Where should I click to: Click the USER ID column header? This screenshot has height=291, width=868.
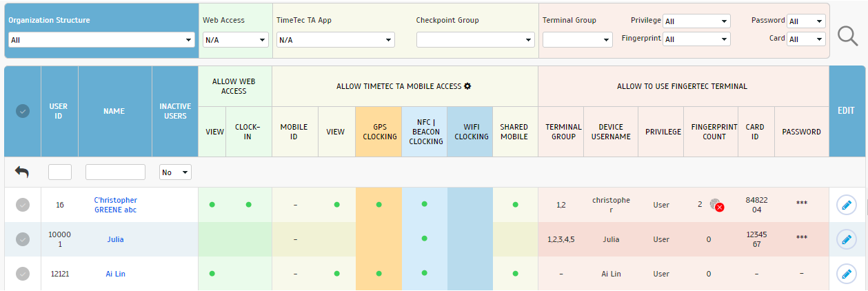tap(59, 111)
